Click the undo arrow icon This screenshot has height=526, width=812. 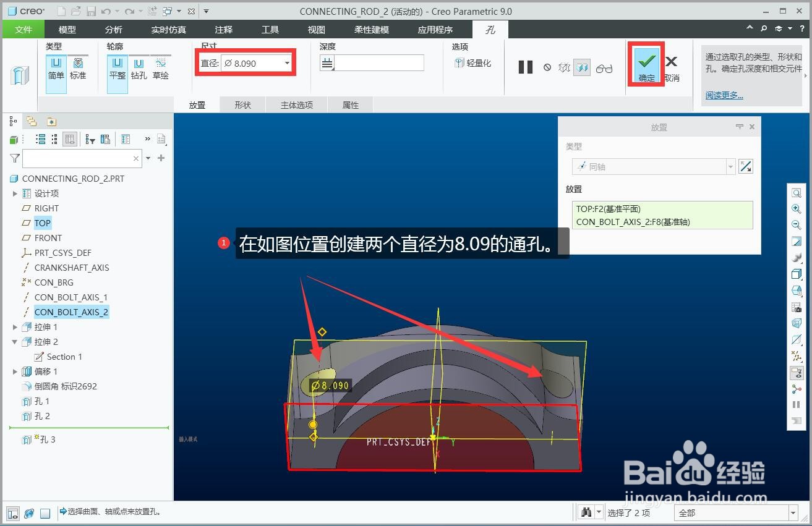point(106,11)
